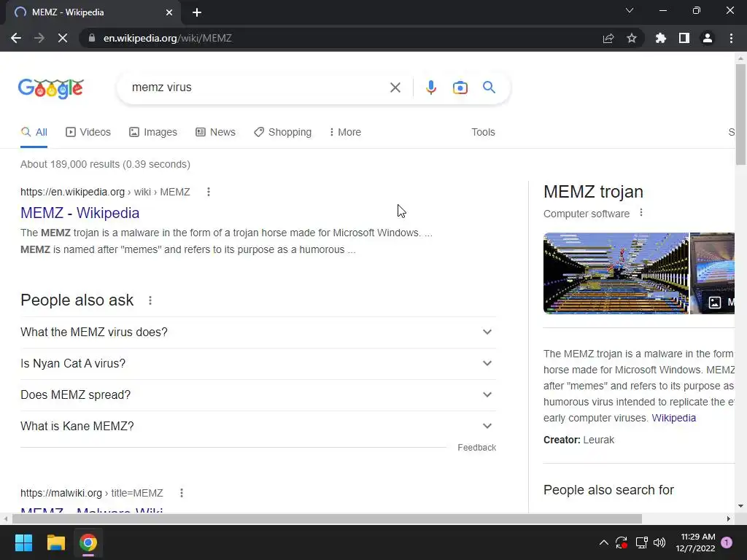Expand Does MEMZ spread? question
Viewport: 747px width, 560px height.
point(258,394)
